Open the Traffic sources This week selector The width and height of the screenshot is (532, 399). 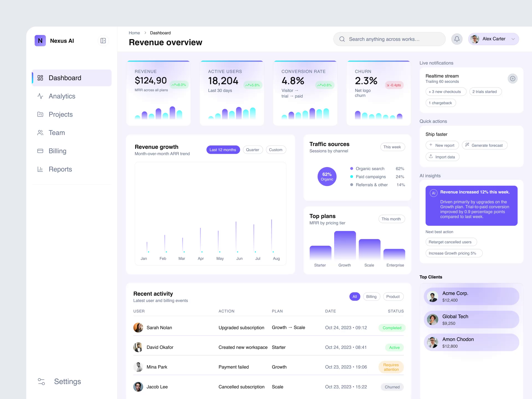pos(392,147)
